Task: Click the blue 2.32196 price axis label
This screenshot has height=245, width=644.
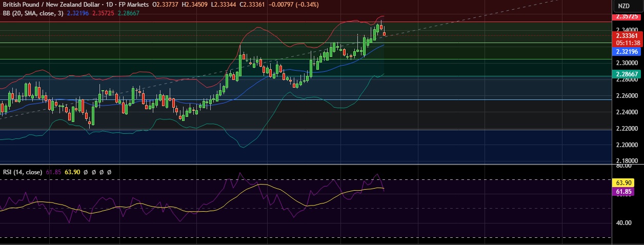Action: (x=628, y=52)
